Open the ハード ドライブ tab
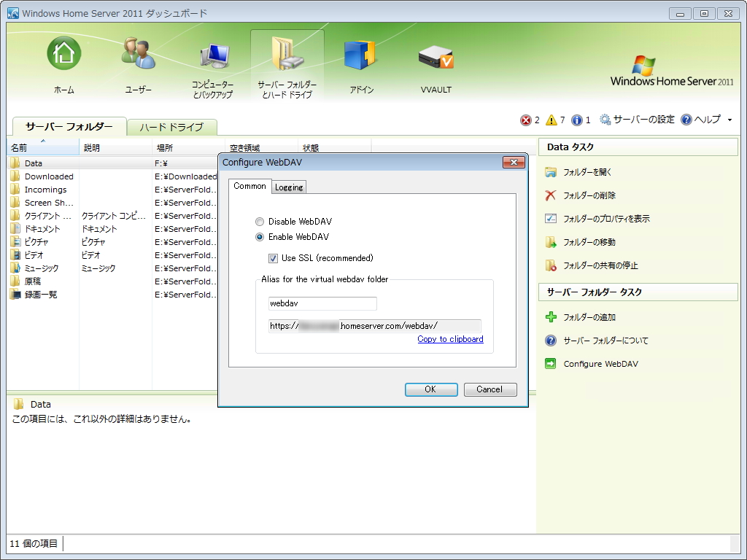The width and height of the screenshot is (747, 560). click(x=171, y=126)
